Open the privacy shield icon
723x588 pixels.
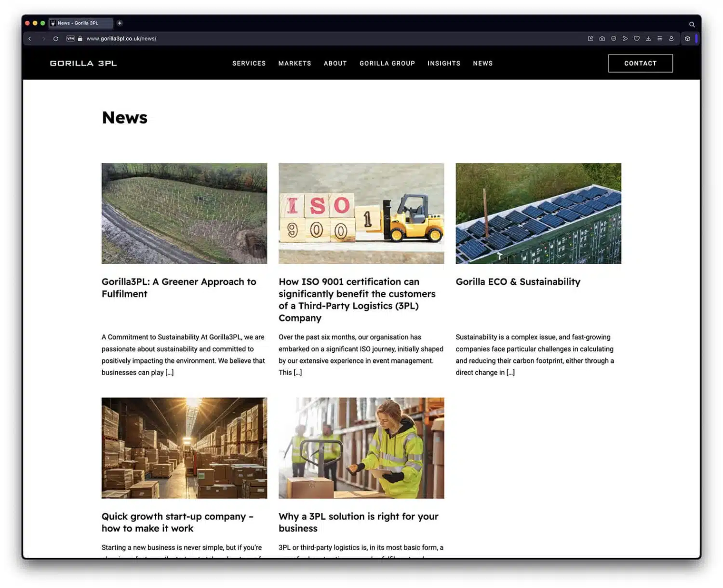tap(614, 39)
